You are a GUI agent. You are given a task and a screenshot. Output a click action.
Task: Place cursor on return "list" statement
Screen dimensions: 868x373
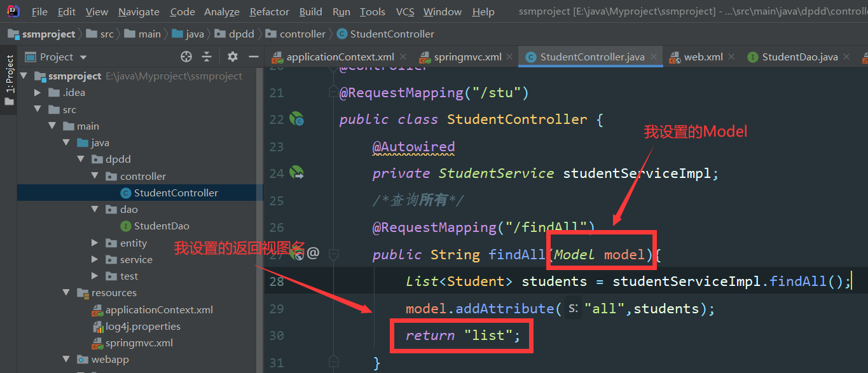(x=463, y=336)
